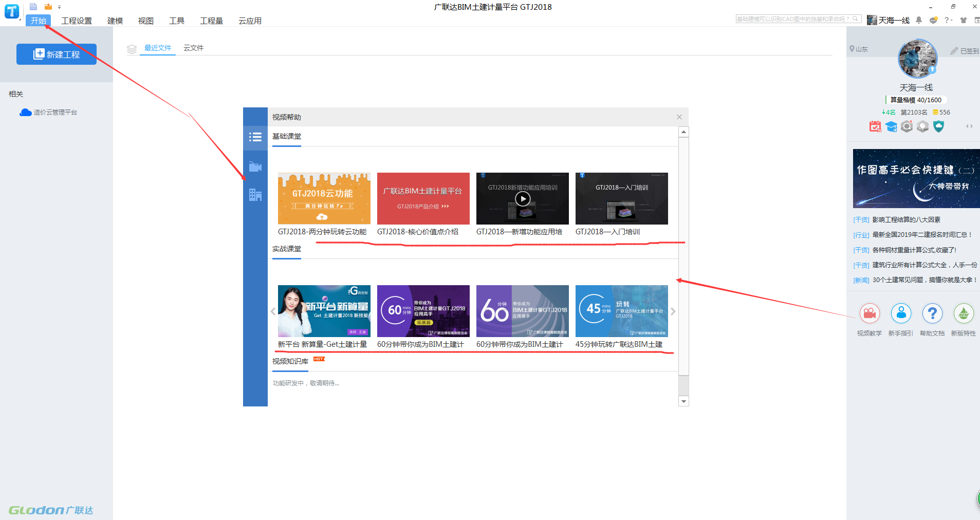The height and width of the screenshot is (520, 980).
Task: Click the 视频教学 video icon
Action: (x=870, y=313)
